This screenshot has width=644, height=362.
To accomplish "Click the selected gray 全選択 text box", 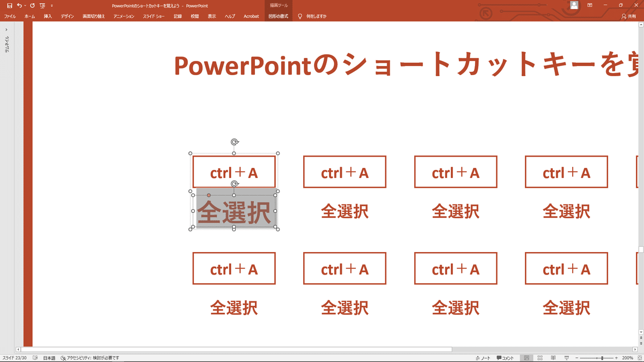I will (x=234, y=210).
